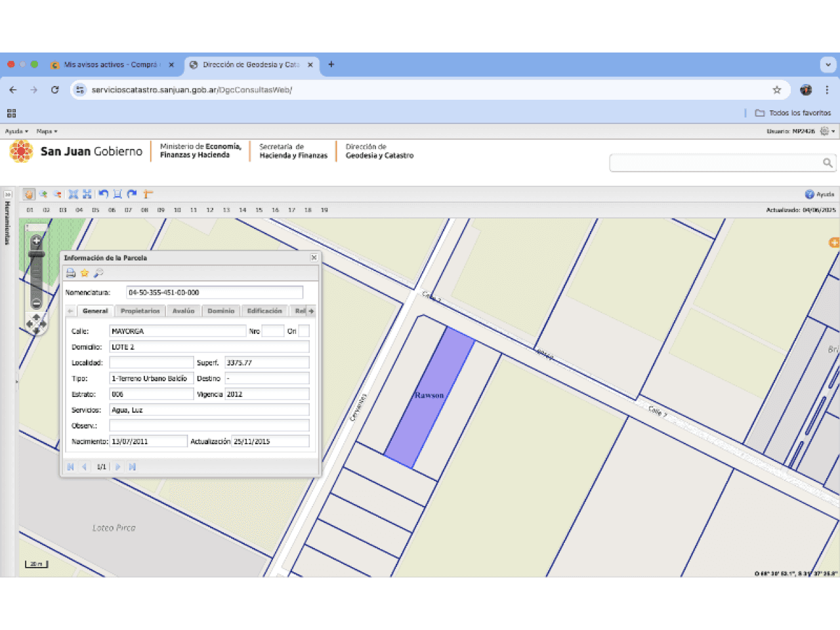The height and width of the screenshot is (630, 840).
Task: Click the Nomenclatura input field
Action: click(215, 293)
